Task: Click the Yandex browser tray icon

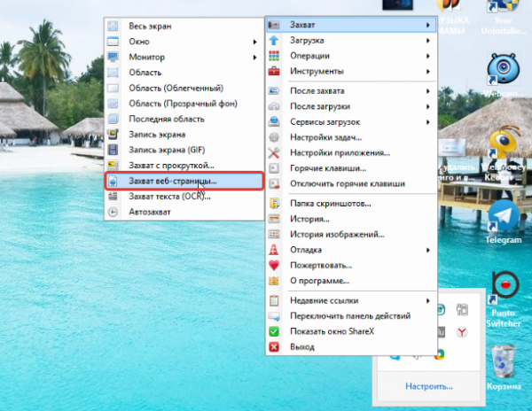Action: (x=461, y=332)
